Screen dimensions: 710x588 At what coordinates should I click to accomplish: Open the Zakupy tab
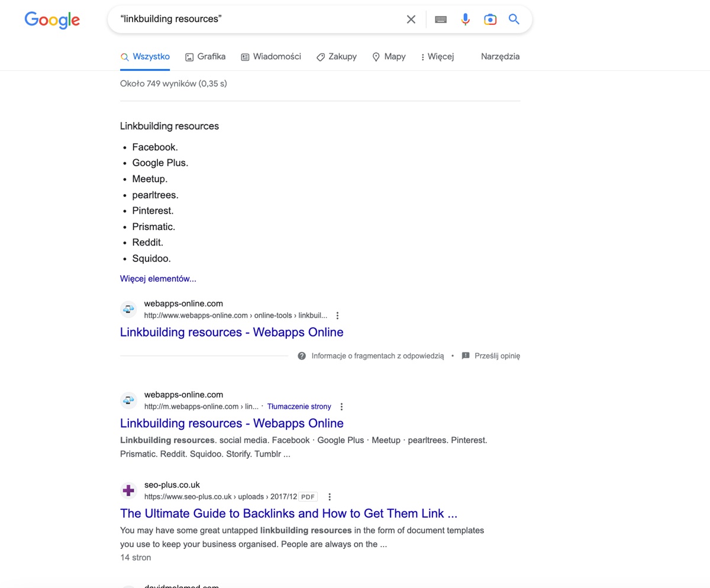[x=336, y=57]
